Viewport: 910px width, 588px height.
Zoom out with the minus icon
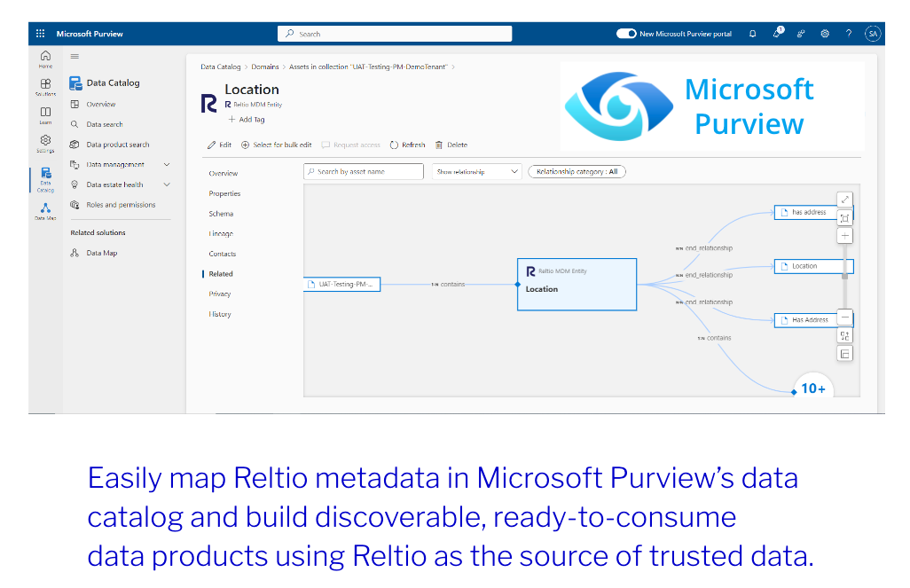(845, 318)
